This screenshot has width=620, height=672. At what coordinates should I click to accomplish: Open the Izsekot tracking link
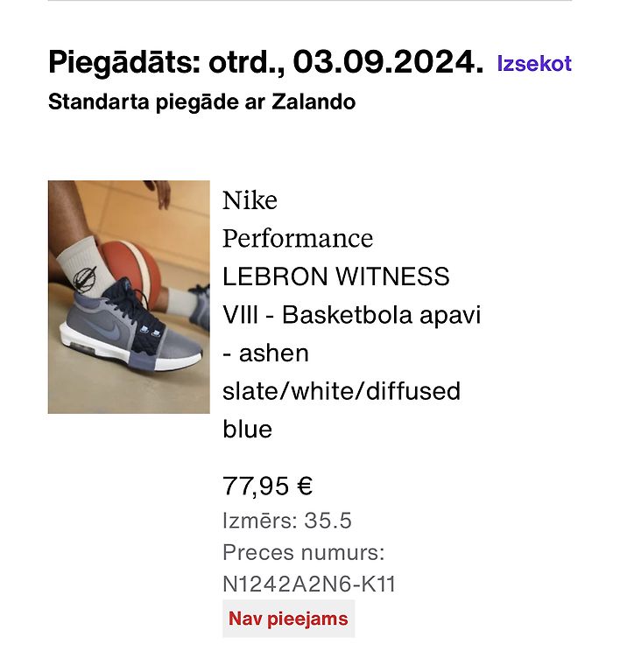[x=534, y=63]
